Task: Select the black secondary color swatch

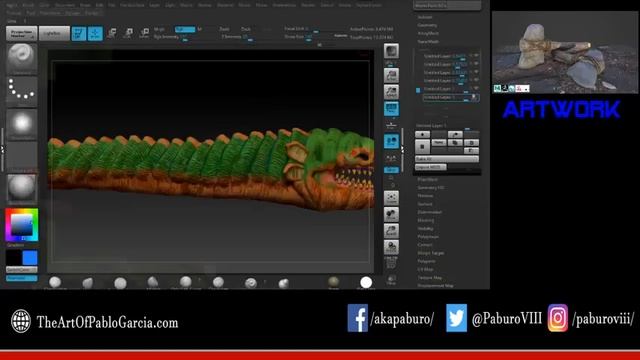Action: [x=14, y=258]
